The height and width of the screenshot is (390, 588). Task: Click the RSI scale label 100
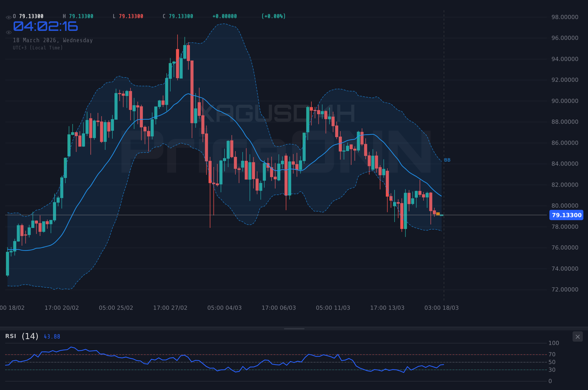(x=554, y=343)
